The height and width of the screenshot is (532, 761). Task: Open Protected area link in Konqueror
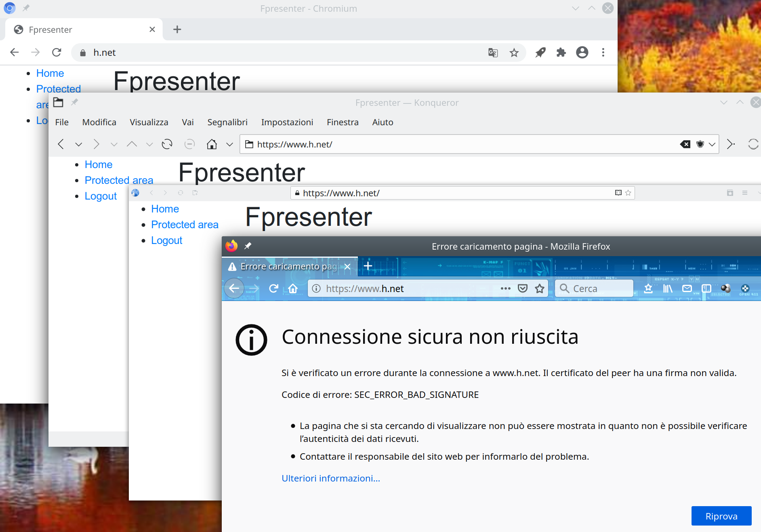[x=119, y=180]
